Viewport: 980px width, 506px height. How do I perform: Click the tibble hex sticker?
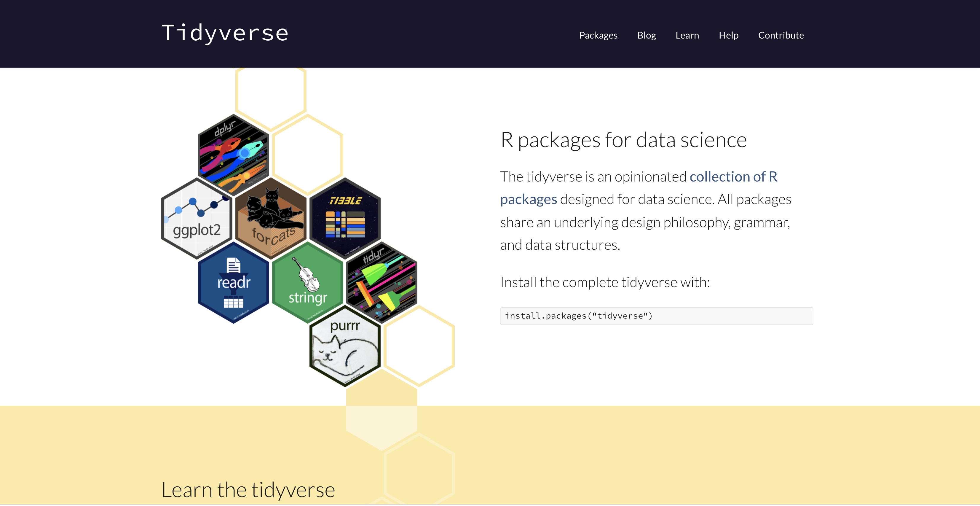(345, 219)
